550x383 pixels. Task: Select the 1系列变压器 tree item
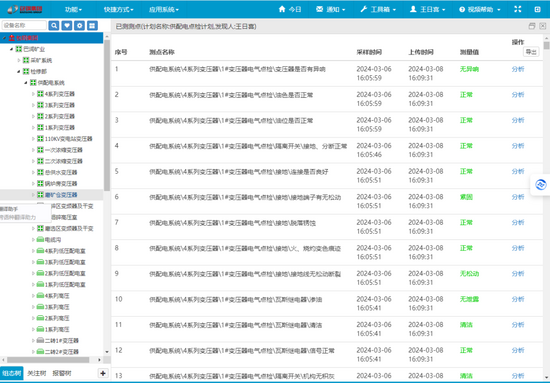coord(60,128)
